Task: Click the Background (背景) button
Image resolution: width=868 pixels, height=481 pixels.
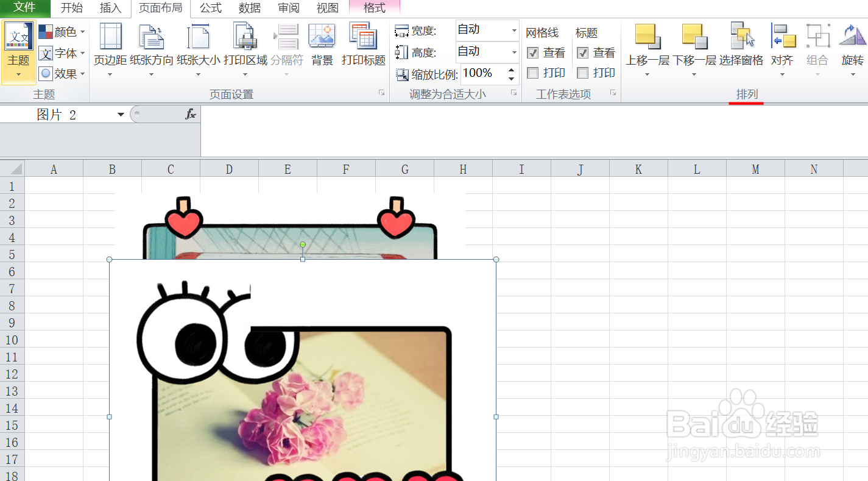Action: pos(322,45)
